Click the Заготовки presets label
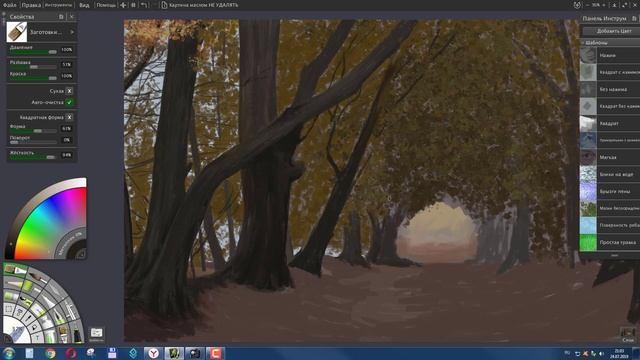The height and width of the screenshot is (360, 640). (45, 32)
